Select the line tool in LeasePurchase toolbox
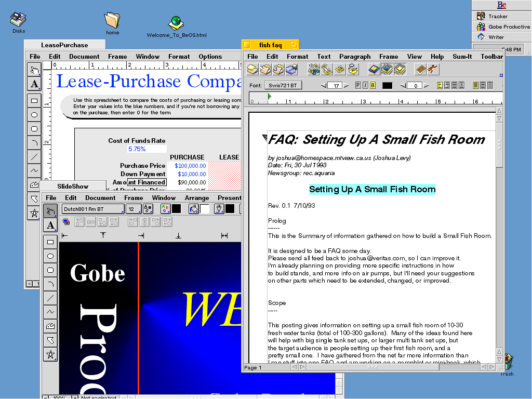 [x=34, y=156]
